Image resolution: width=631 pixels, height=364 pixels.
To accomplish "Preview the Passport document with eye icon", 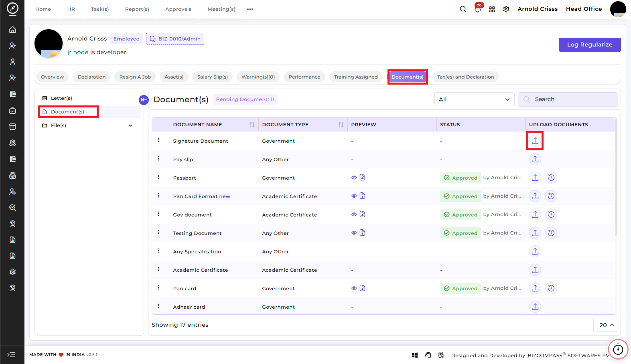I will (354, 178).
